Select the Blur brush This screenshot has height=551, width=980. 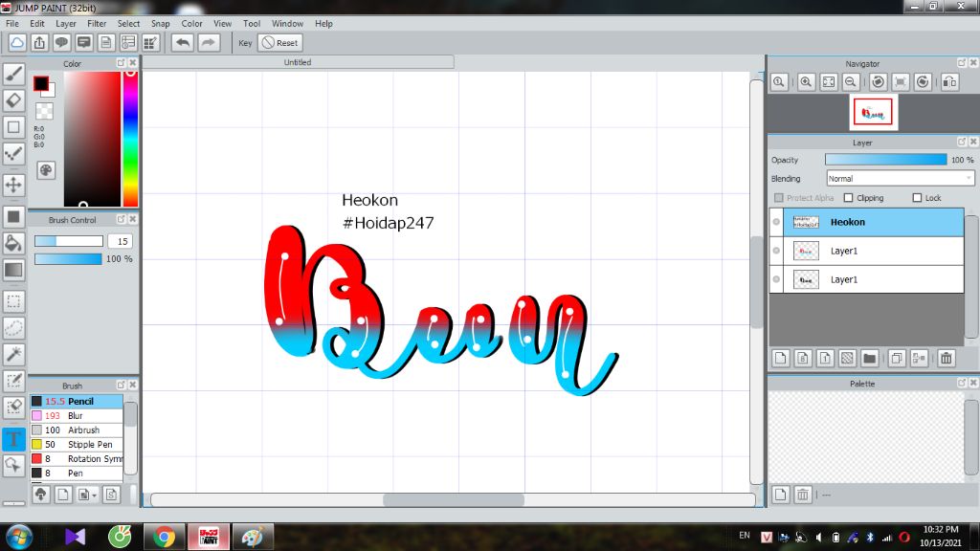[x=77, y=415]
